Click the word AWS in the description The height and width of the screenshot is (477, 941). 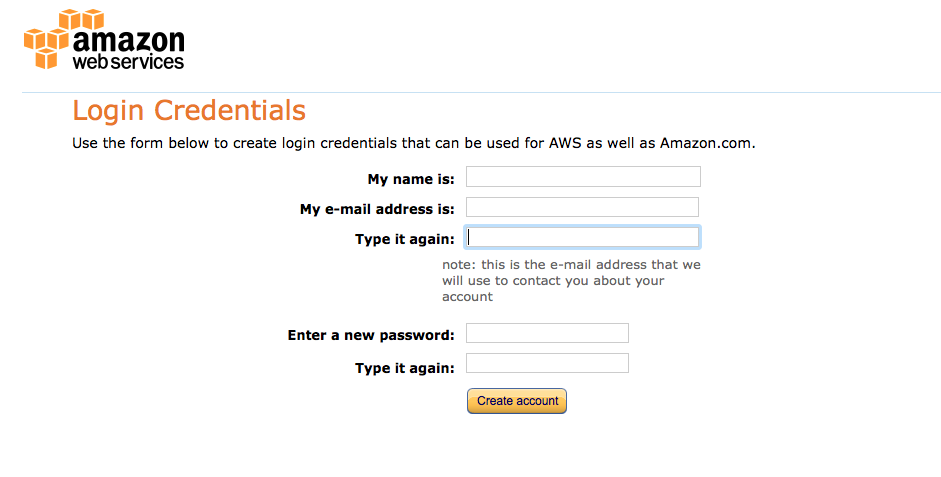pyautogui.click(x=565, y=143)
